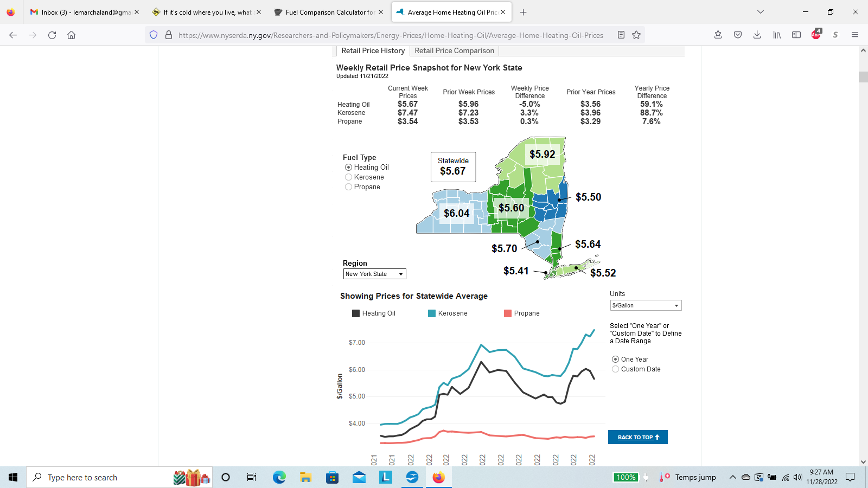Viewport: 868px width, 488px height.
Task: Open the Region dropdown showing New York State
Action: point(374,274)
